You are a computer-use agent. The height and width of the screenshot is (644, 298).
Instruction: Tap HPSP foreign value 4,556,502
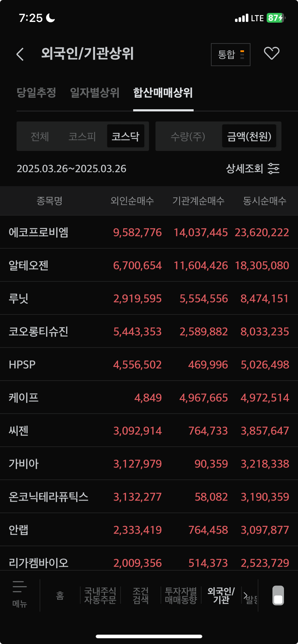point(137,365)
